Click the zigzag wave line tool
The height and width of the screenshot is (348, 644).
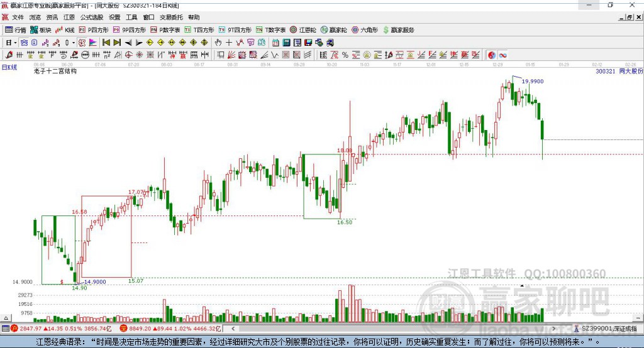pos(275,55)
